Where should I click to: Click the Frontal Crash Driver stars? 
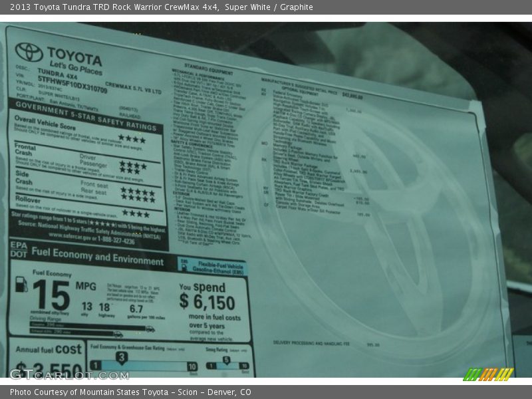click(x=133, y=164)
